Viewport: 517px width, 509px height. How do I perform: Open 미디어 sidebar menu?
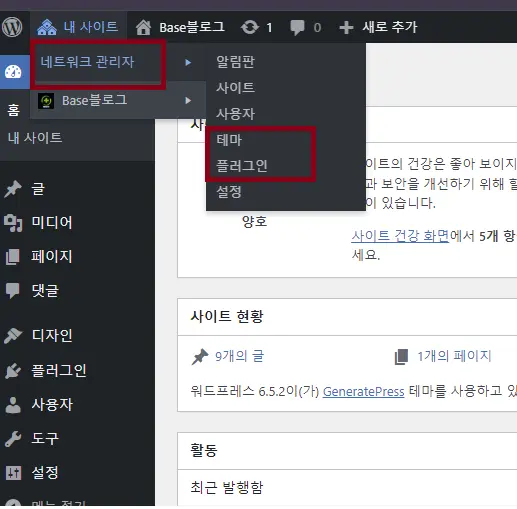[52, 222]
